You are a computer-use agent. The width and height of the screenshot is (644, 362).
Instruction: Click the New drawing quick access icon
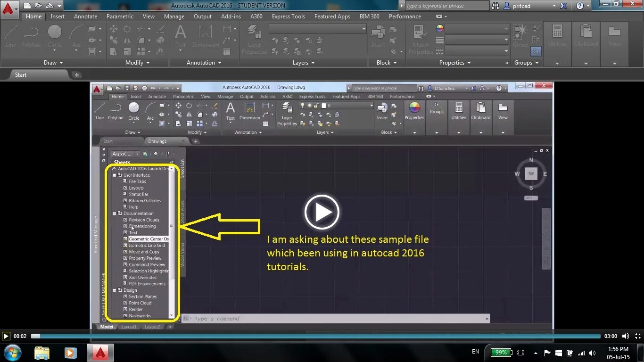tap(27, 6)
